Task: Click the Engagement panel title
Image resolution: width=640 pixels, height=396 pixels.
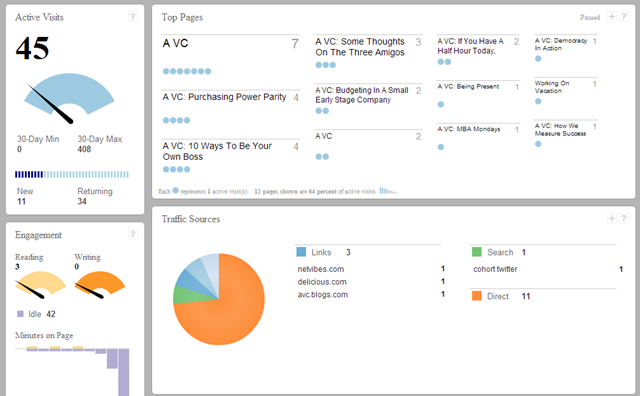Action: (x=38, y=235)
